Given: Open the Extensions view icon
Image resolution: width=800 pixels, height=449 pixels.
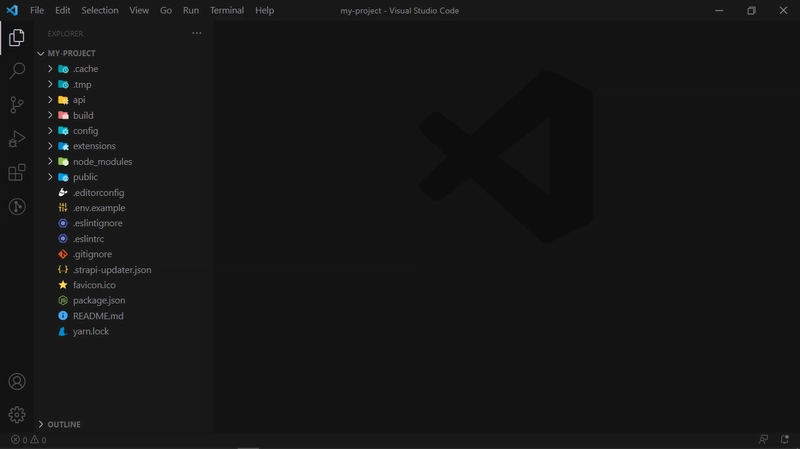Looking at the screenshot, I should [x=16, y=172].
